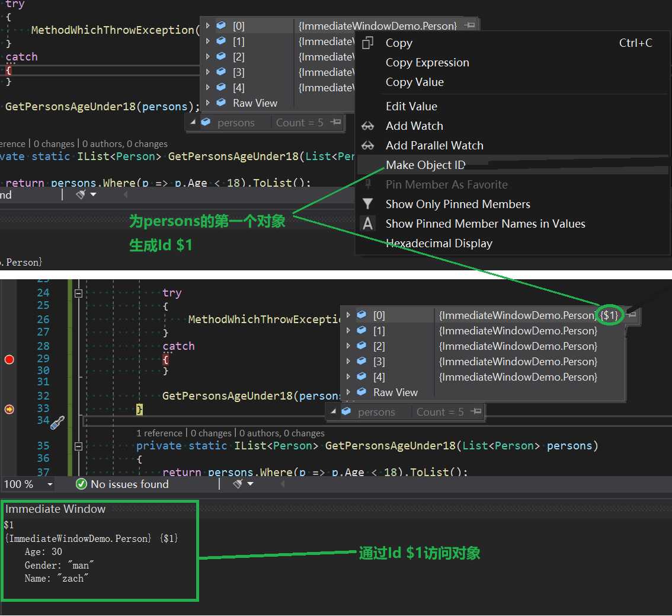Collapse GetPersonsAgeUnder18 method at line 35
Viewport: 672px width, 616px height.
(78, 446)
